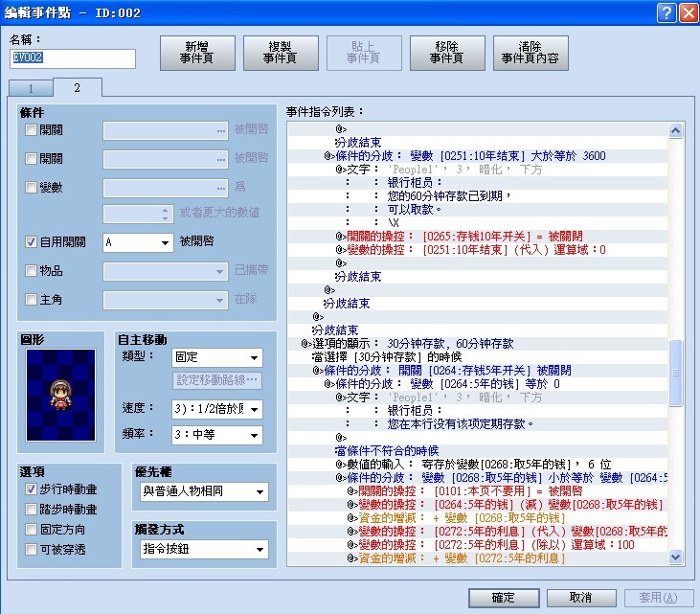Viewport: 700px width, 614px height.
Task: Enable the 變數 condition checkbox
Action: point(31,187)
